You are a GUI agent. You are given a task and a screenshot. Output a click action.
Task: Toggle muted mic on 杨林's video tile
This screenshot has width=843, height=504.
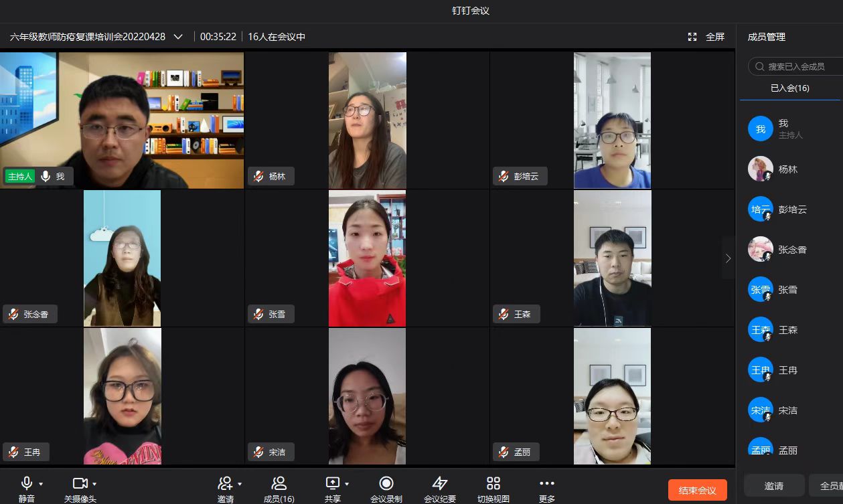(x=258, y=176)
